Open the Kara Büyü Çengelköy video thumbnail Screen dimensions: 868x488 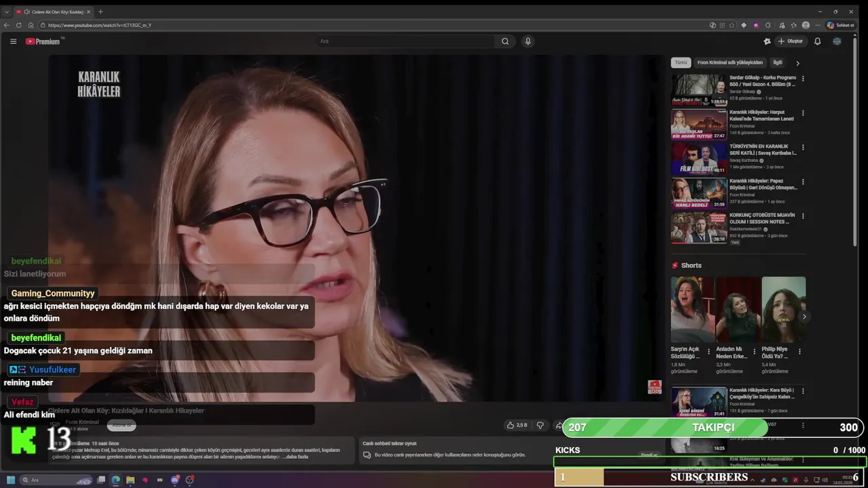(x=699, y=402)
